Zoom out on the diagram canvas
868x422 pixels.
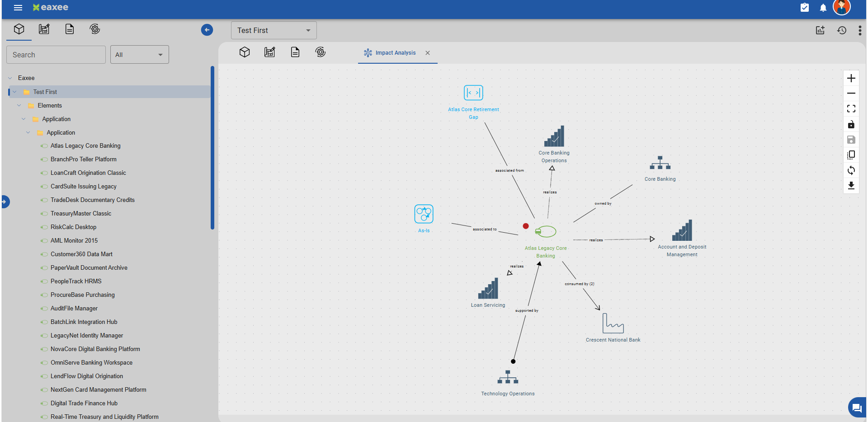(x=851, y=94)
